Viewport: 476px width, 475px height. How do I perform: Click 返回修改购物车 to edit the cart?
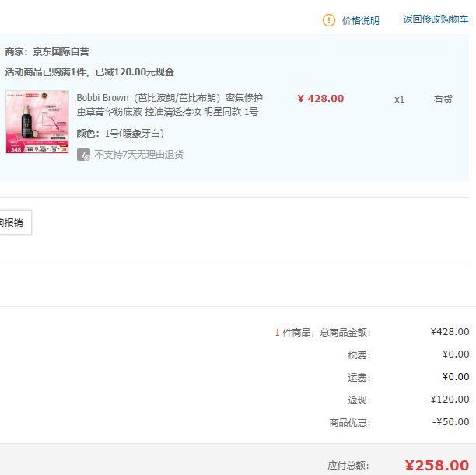click(436, 19)
